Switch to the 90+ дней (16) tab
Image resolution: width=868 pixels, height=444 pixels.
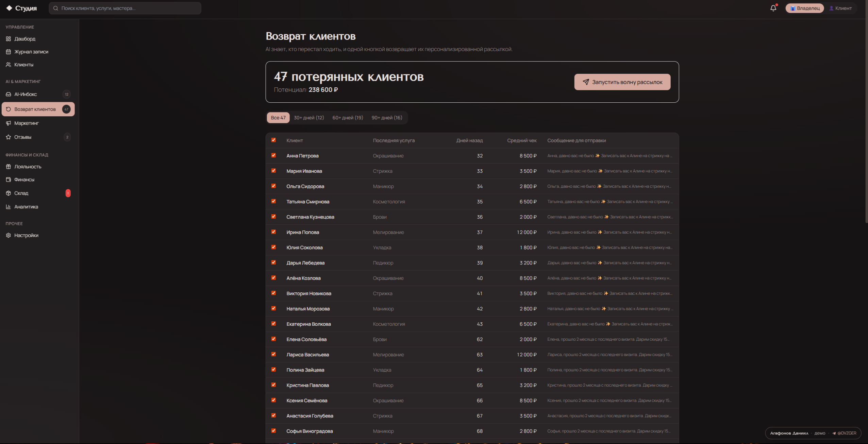tap(387, 118)
